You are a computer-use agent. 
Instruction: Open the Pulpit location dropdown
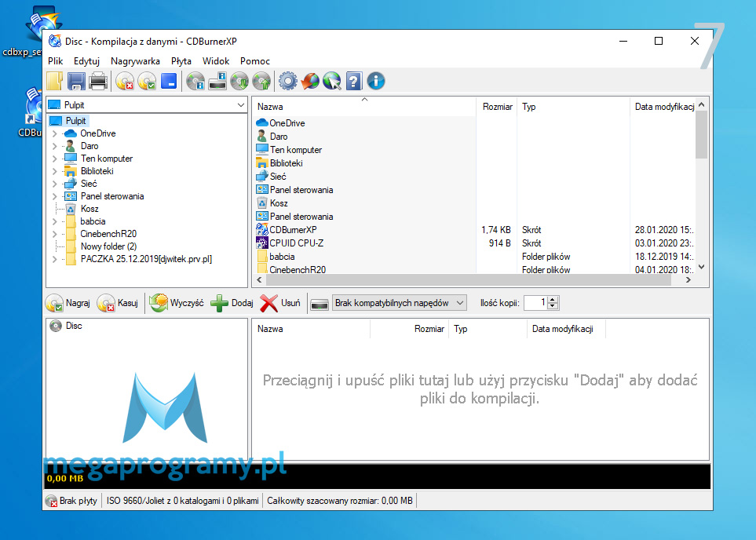(x=240, y=105)
